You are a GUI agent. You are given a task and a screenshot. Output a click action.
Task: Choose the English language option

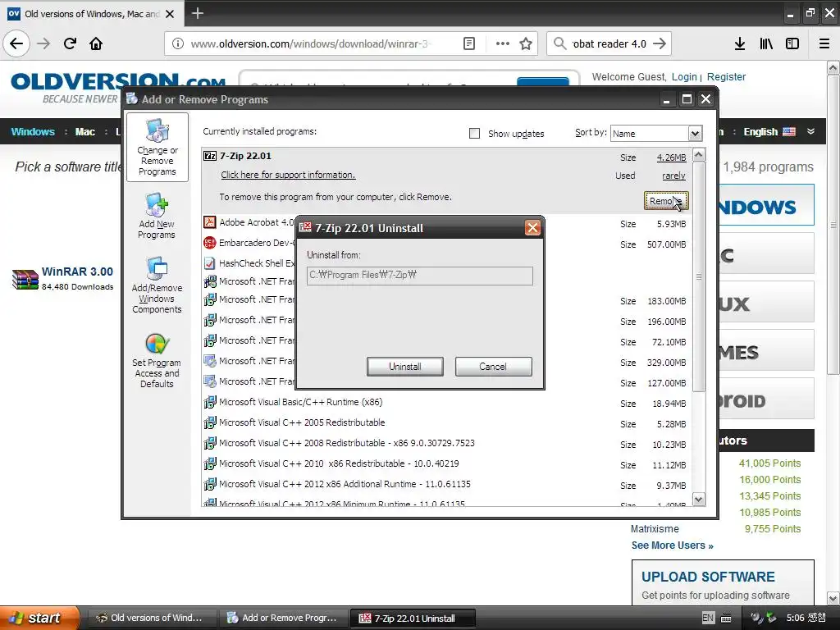click(769, 132)
